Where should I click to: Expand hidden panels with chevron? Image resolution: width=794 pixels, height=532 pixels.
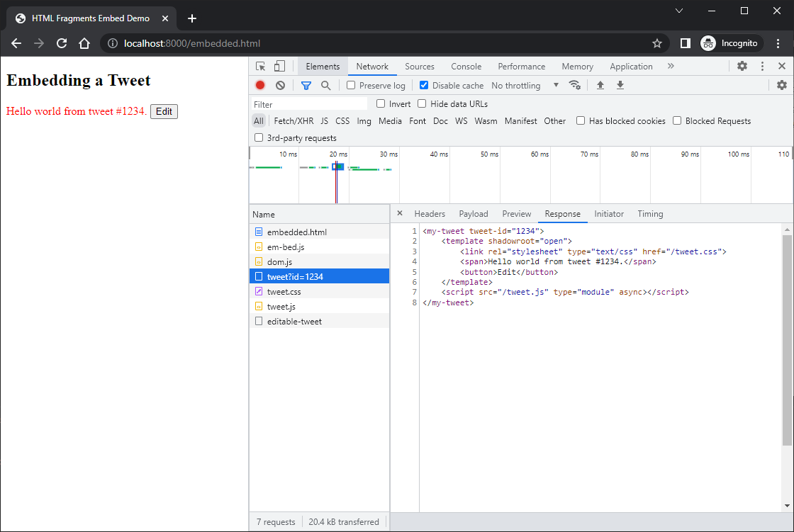[671, 66]
